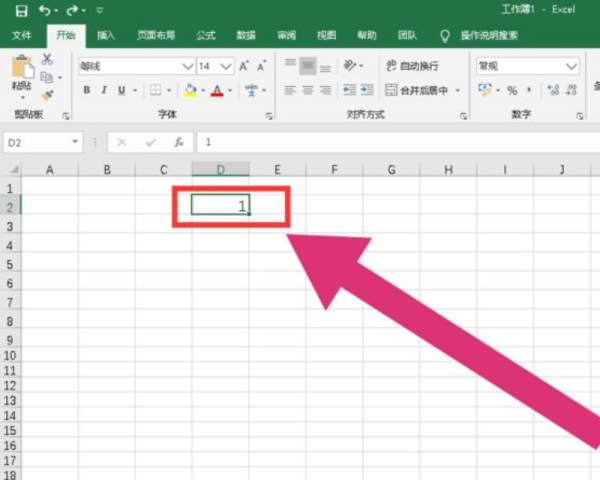Viewport: 600px width, 480px height.
Task: Click the decrease indent icon
Action: tap(349, 90)
